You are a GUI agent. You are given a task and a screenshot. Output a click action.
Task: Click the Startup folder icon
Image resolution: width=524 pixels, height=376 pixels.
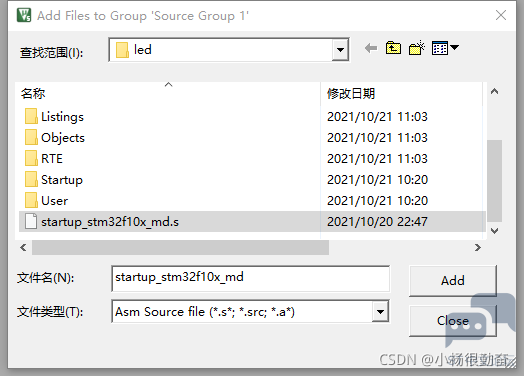(x=31, y=179)
